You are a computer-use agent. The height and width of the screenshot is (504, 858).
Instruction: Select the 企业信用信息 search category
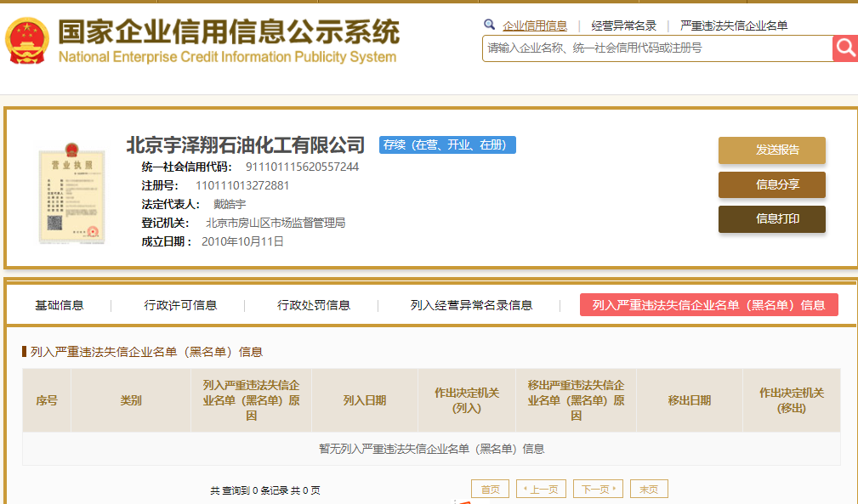point(535,25)
